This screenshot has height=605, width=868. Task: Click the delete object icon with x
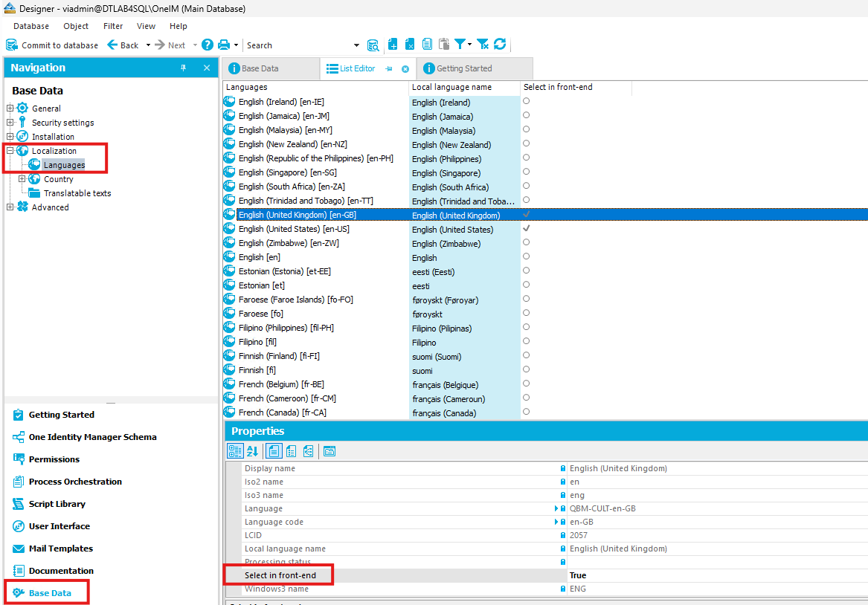pos(410,45)
